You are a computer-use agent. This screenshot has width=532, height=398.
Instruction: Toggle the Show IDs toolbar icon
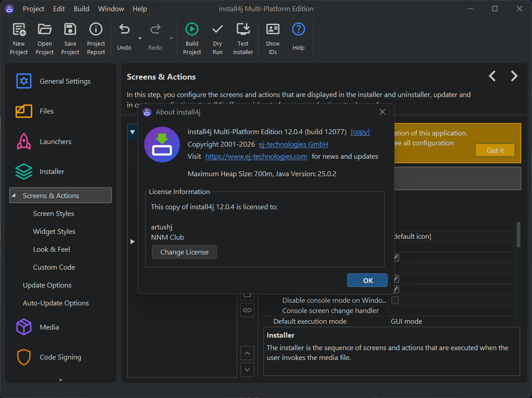(272, 30)
